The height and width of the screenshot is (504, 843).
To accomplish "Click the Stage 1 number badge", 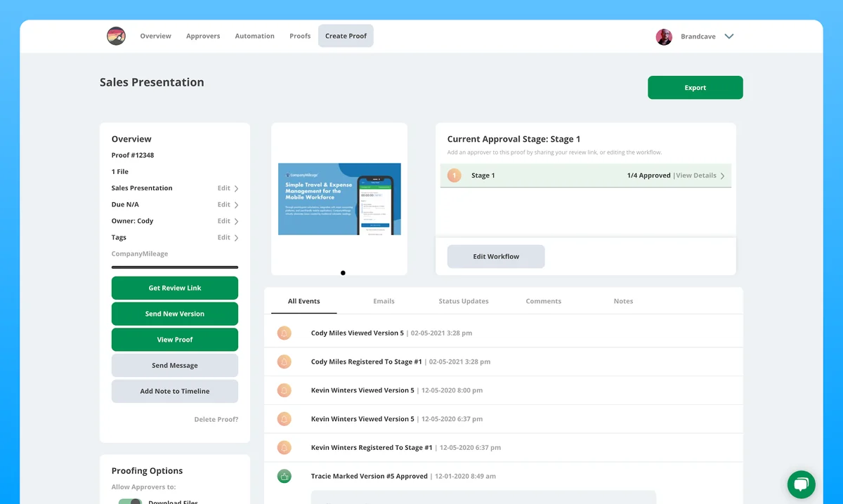I will click(455, 175).
